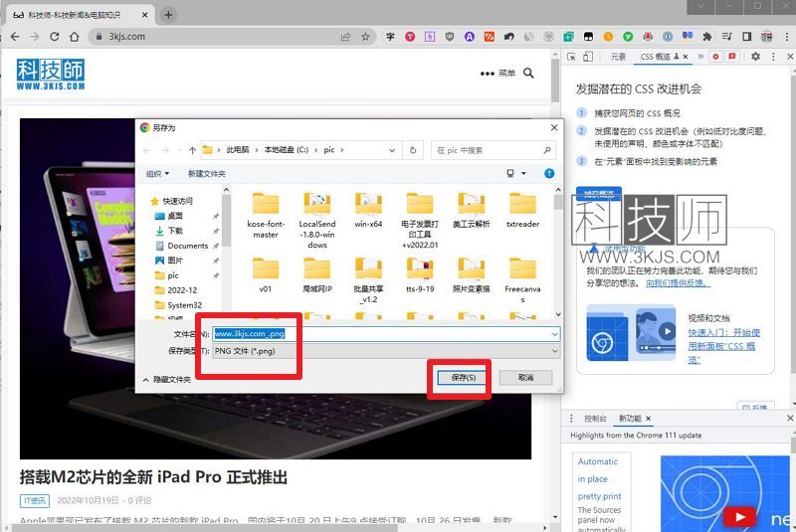
Task: Select 下载 in navigation pane
Action: 175,231
